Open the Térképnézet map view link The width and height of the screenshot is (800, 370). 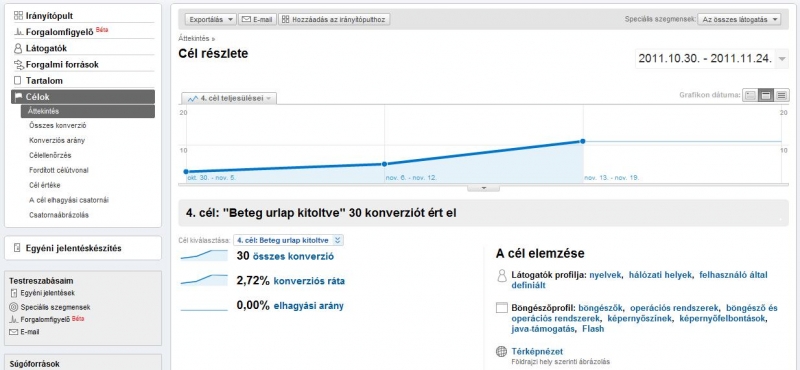[537, 351]
